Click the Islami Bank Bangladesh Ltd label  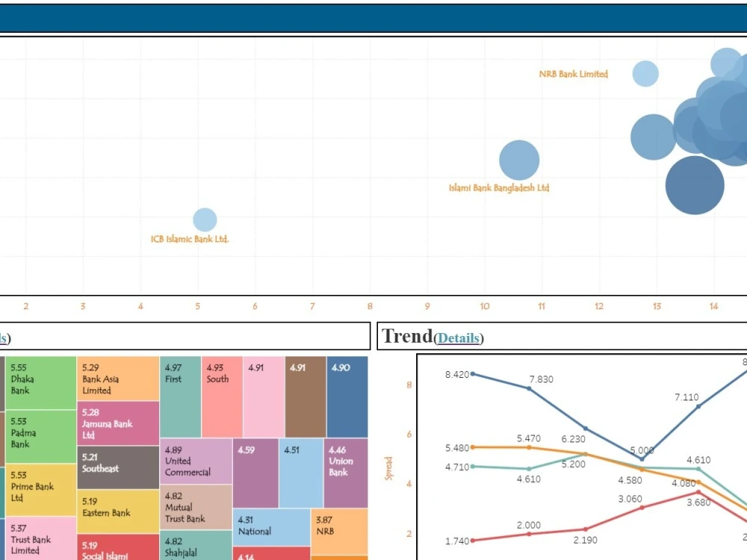click(x=499, y=187)
